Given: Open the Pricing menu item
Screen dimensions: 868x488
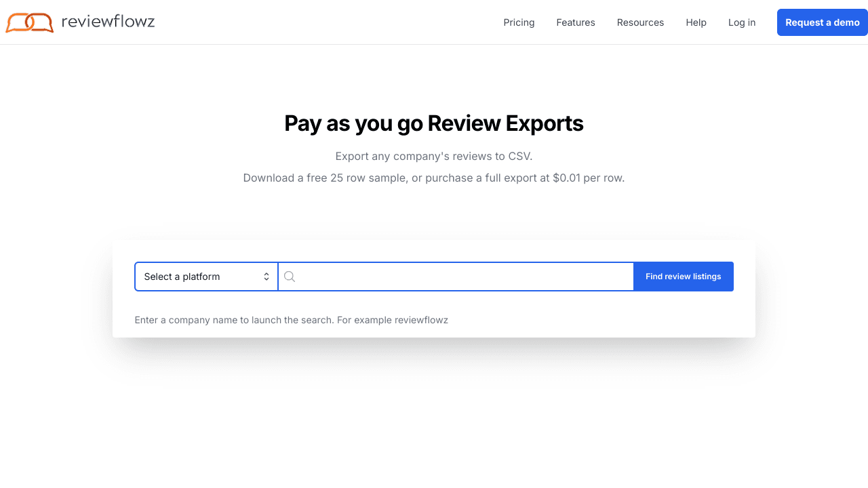Looking at the screenshot, I should coord(519,22).
